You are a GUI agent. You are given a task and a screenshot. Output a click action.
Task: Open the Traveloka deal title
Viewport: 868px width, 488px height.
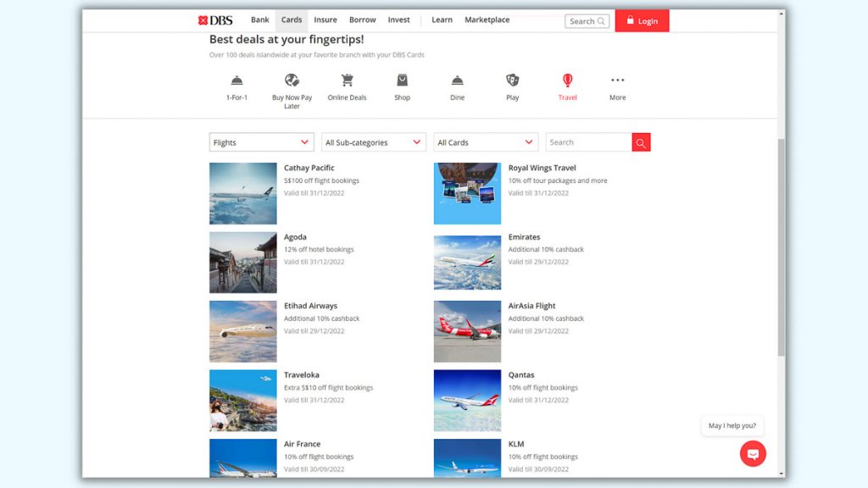coord(302,374)
